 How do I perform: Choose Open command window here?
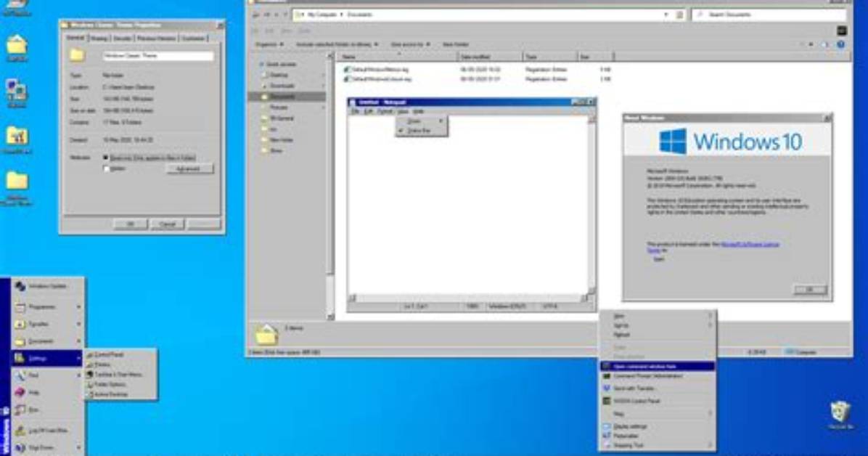tap(657, 366)
